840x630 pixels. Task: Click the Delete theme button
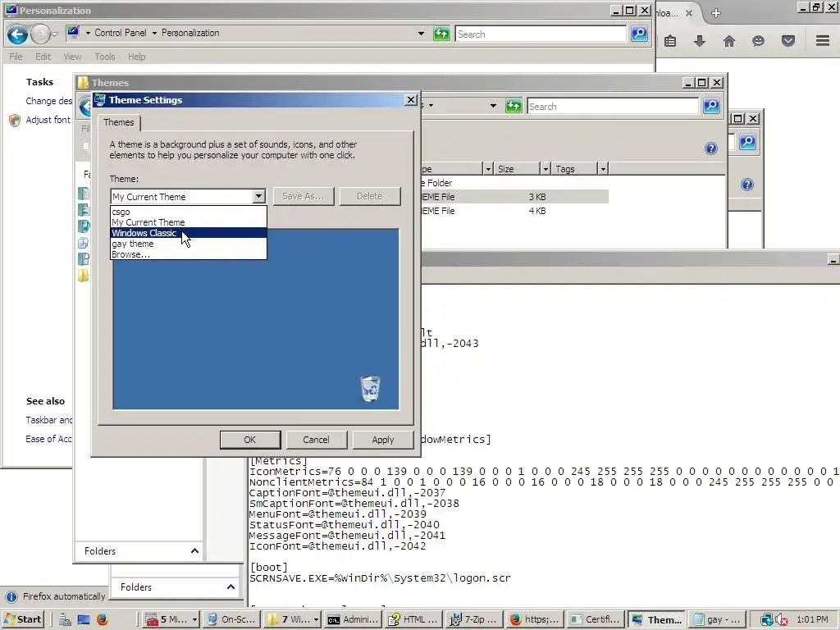[370, 196]
